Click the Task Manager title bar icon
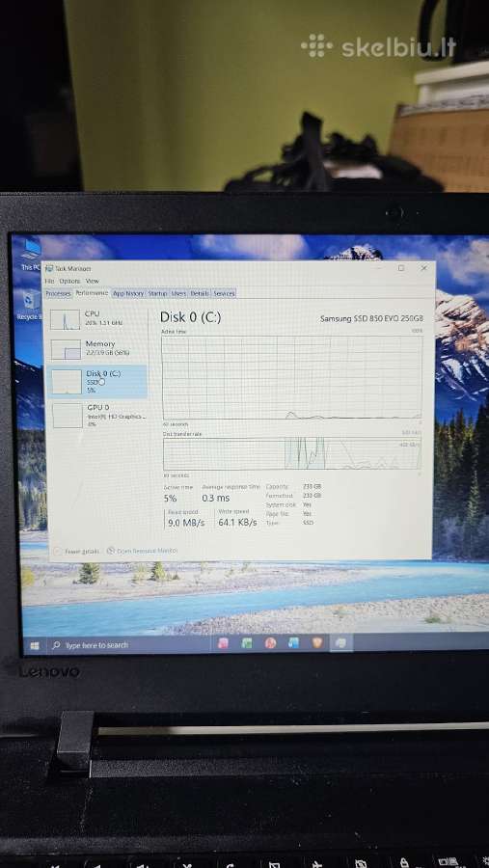 tap(49, 268)
